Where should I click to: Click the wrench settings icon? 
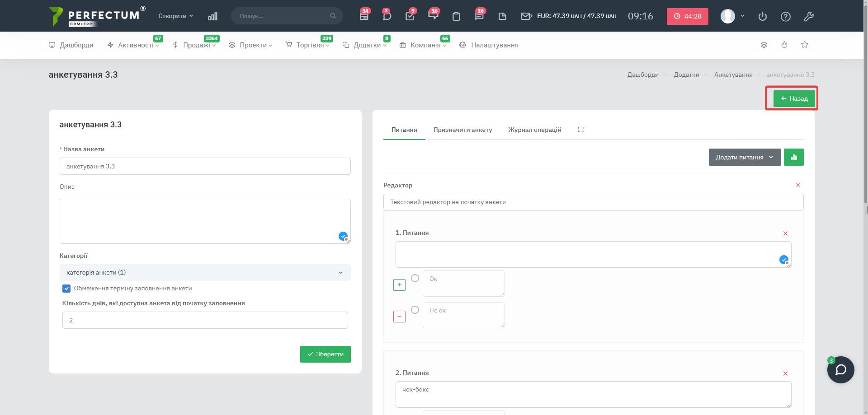click(809, 16)
